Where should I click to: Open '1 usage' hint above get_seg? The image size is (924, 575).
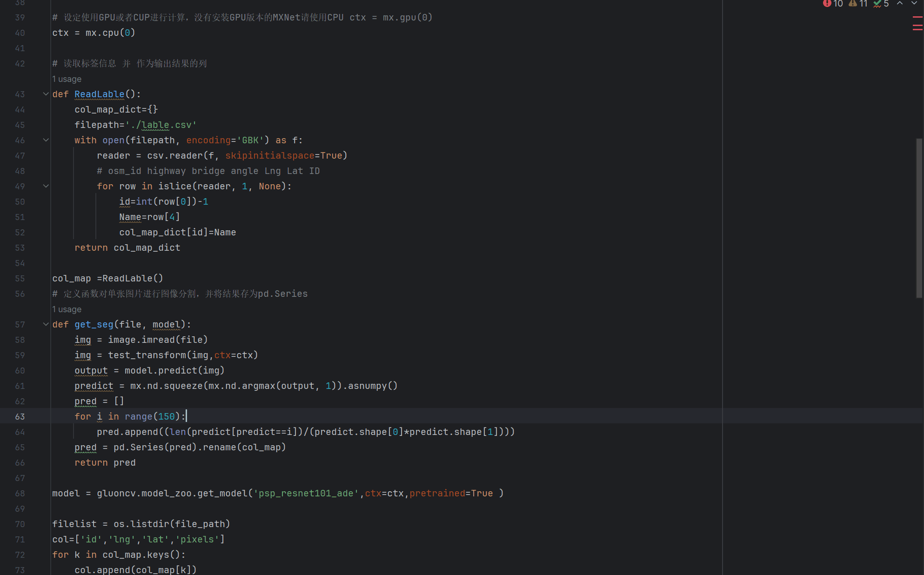pos(67,309)
